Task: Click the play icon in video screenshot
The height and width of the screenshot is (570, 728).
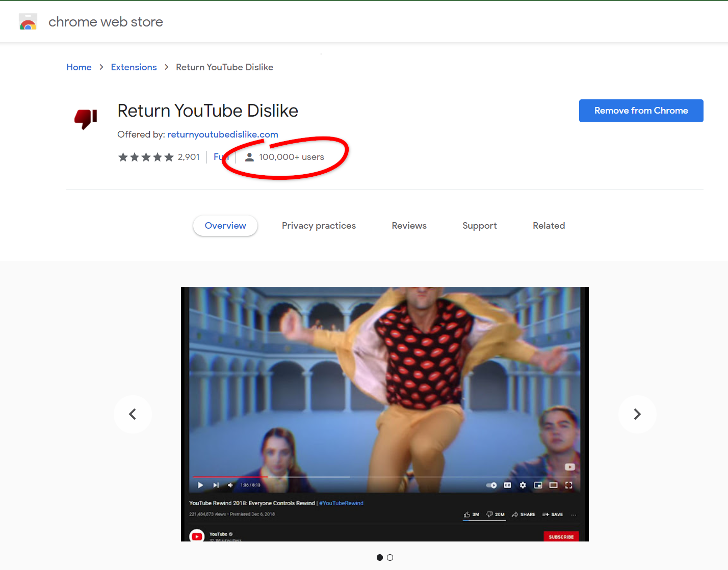Action: coord(200,485)
